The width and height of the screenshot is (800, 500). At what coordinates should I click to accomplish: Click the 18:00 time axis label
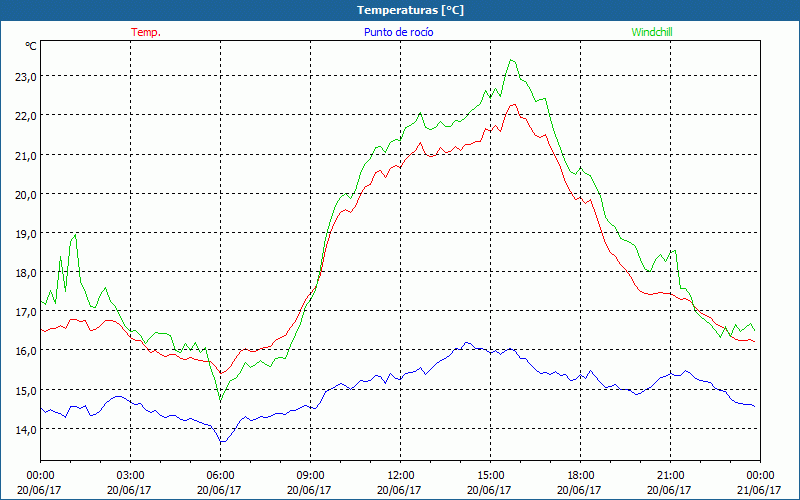(581, 476)
